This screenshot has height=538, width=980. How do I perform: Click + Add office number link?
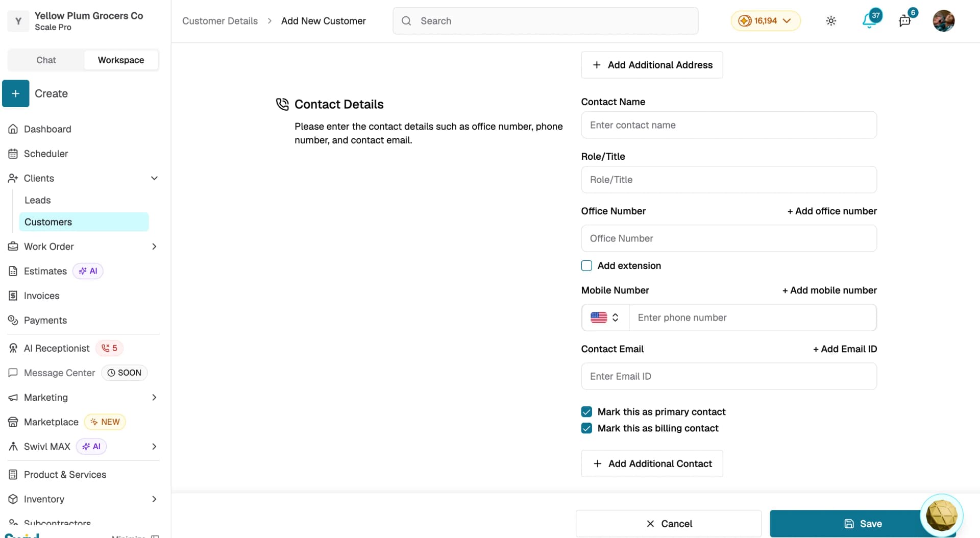[831, 211]
